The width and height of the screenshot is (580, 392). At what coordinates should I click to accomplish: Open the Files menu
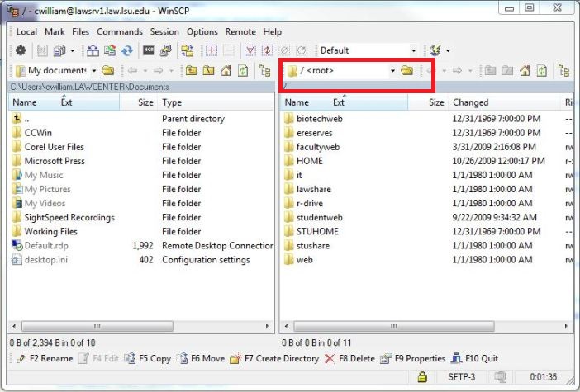pos(81,32)
